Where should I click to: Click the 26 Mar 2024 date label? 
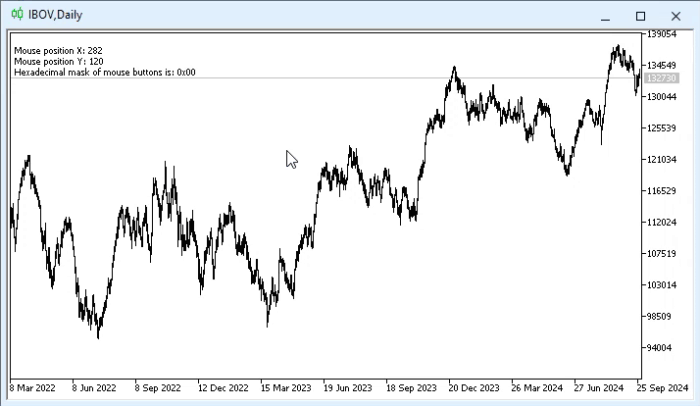coord(537,388)
